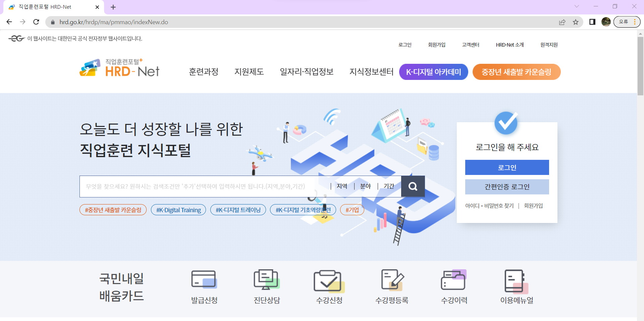Click the 간편인증 로그인 button

pos(507,187)
